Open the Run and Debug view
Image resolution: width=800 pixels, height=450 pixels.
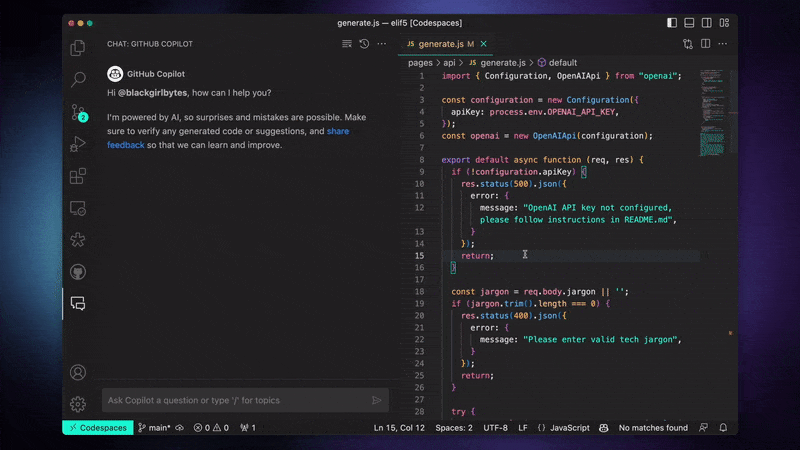(x=78, y=144)
